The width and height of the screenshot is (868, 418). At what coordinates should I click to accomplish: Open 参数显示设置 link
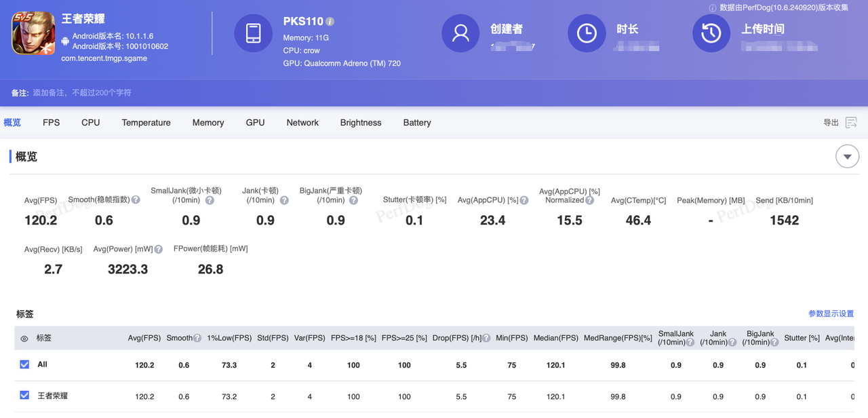(831, 313)
